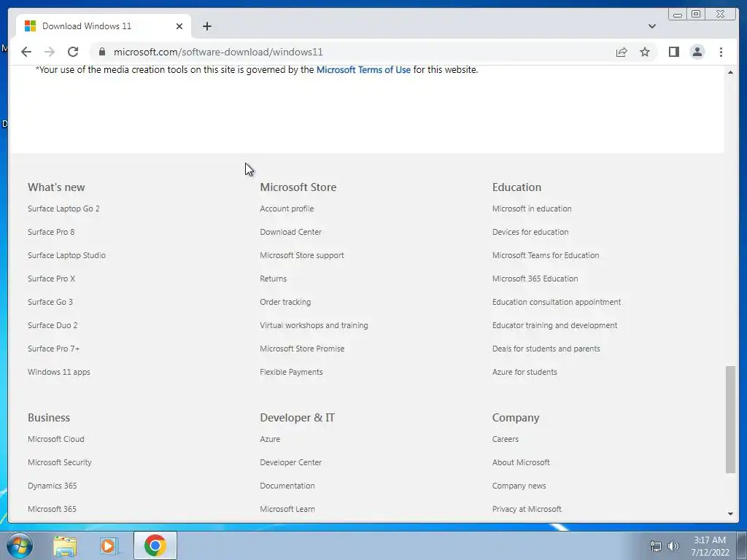Viewport: 747px width, 560px height.
Task: Go back with the browser back arrow
Action: 26,52
